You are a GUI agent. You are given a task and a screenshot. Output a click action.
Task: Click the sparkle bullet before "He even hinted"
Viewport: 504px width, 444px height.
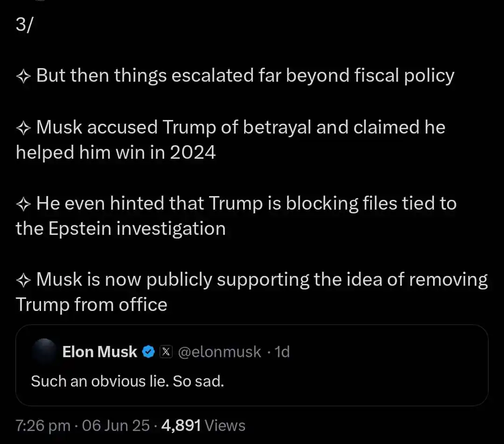pos(23,204)
